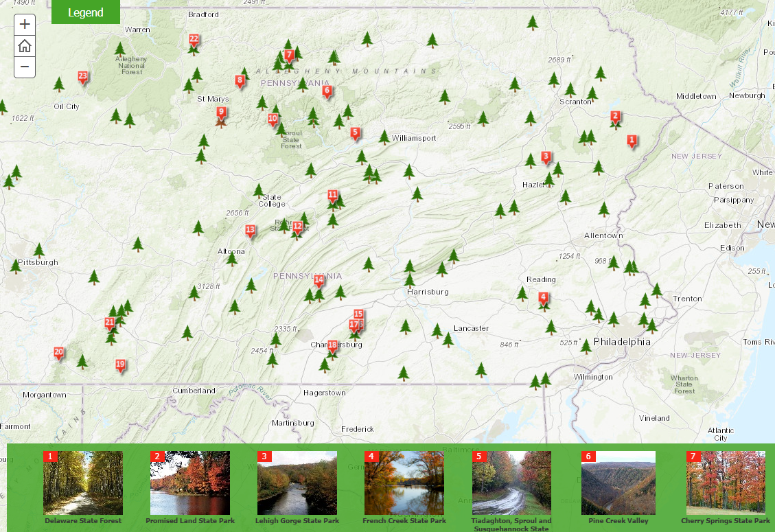
Task: Click map marker 4 near Reading
Action: [543, 299]
